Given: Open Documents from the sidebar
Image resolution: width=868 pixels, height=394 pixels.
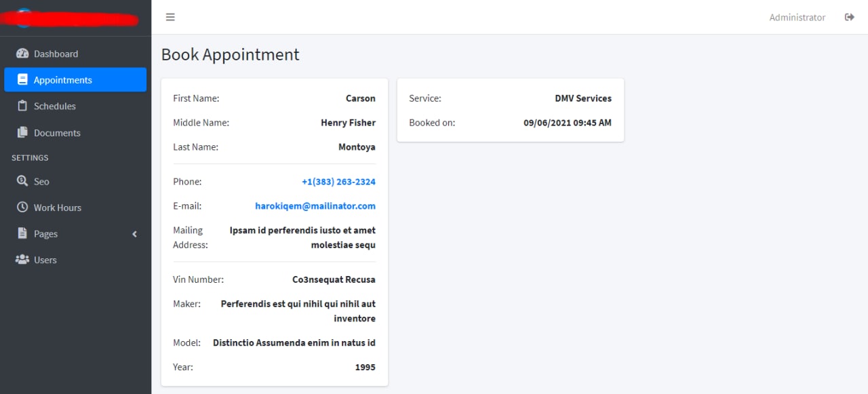Looking at the screenshot, I should coord(75,132).
